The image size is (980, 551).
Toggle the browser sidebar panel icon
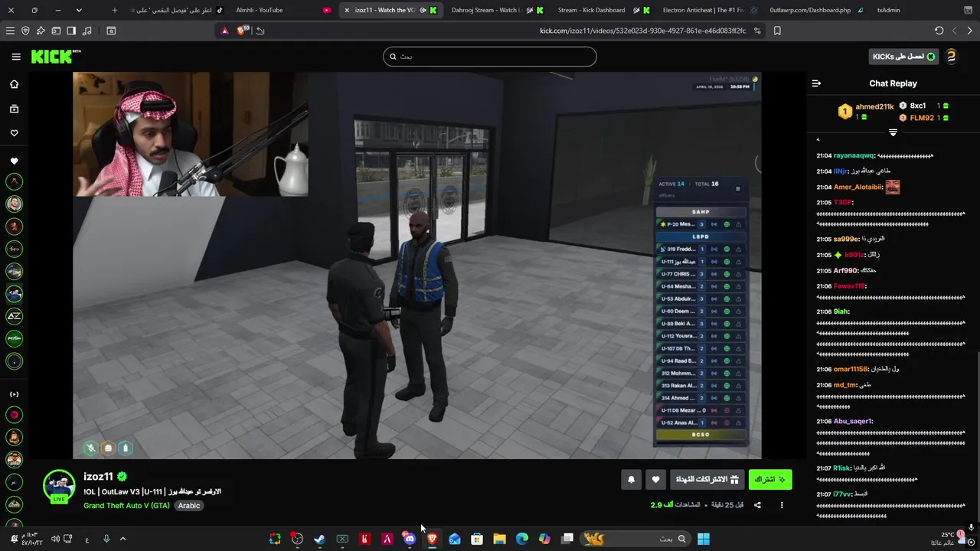pyautogui.click(x=71, y=31)
